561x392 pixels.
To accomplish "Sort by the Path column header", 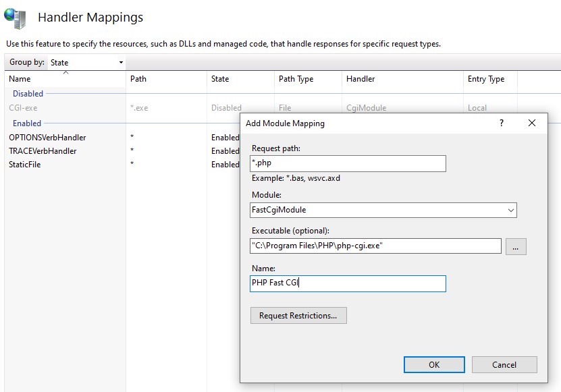I will click(x=166, y=79).
